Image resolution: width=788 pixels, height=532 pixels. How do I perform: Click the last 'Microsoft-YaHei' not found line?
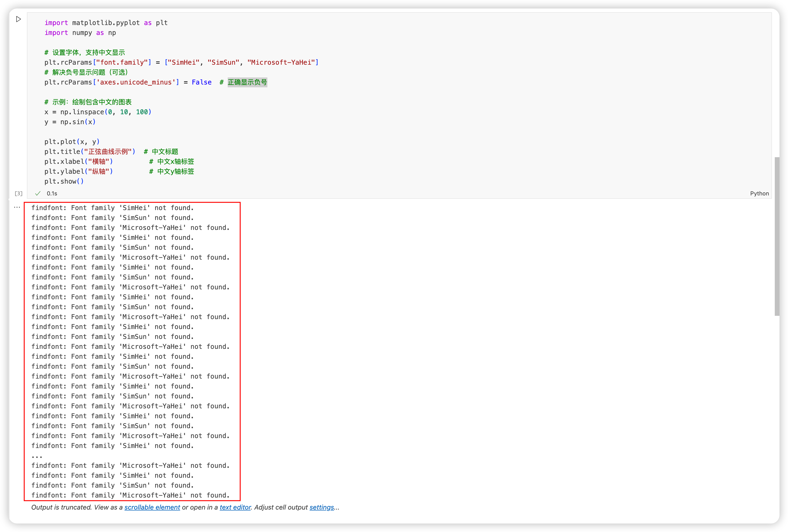click(x=131, y=495)
